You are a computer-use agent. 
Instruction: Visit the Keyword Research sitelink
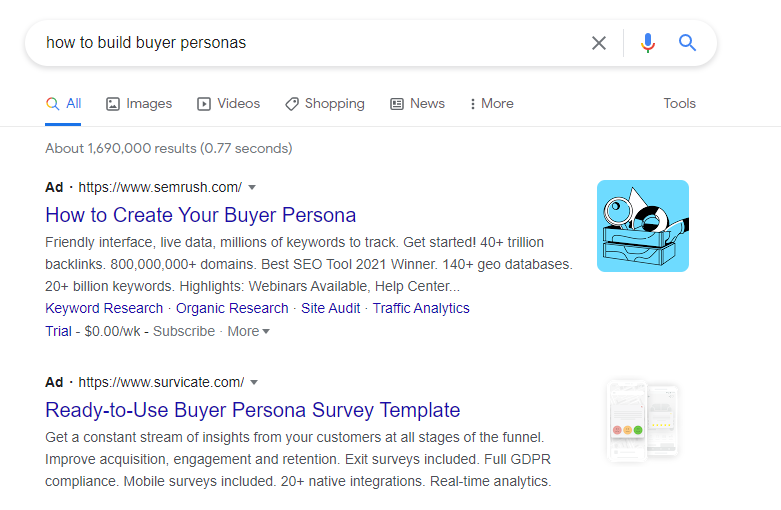click(x=104, y=308)
